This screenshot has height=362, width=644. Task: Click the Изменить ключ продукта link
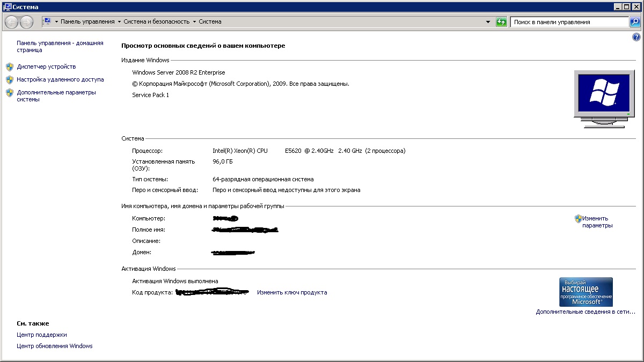coord(292,293)
